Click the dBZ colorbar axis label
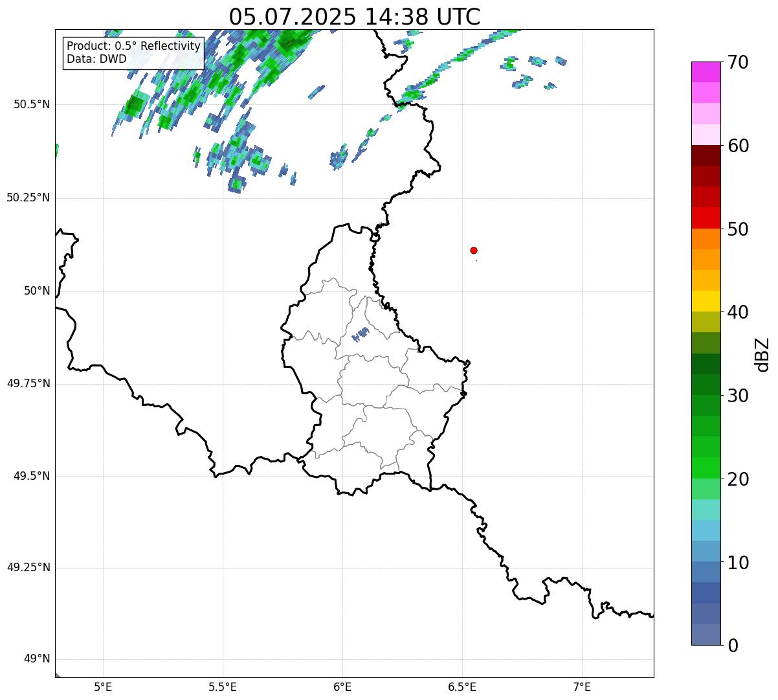 point(762,354)
